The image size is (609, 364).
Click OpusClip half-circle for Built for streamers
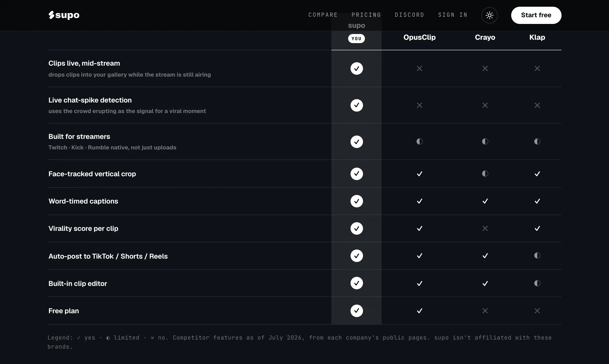click(419, 141)
